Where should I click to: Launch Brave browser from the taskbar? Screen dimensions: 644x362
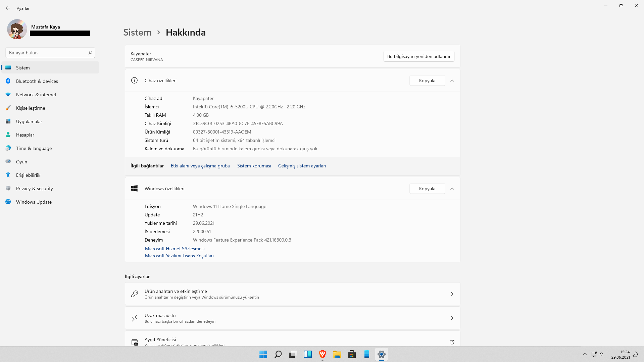322,354
